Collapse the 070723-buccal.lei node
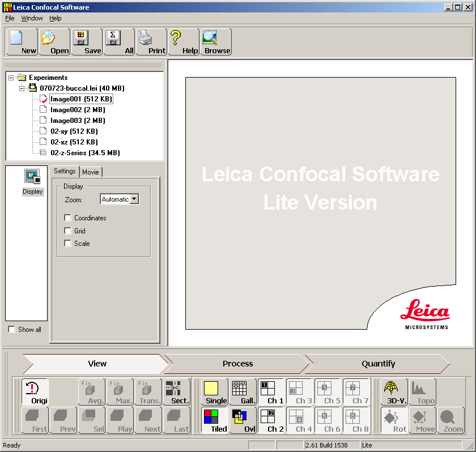The image size is (476, 452). (x=22, y=88)
